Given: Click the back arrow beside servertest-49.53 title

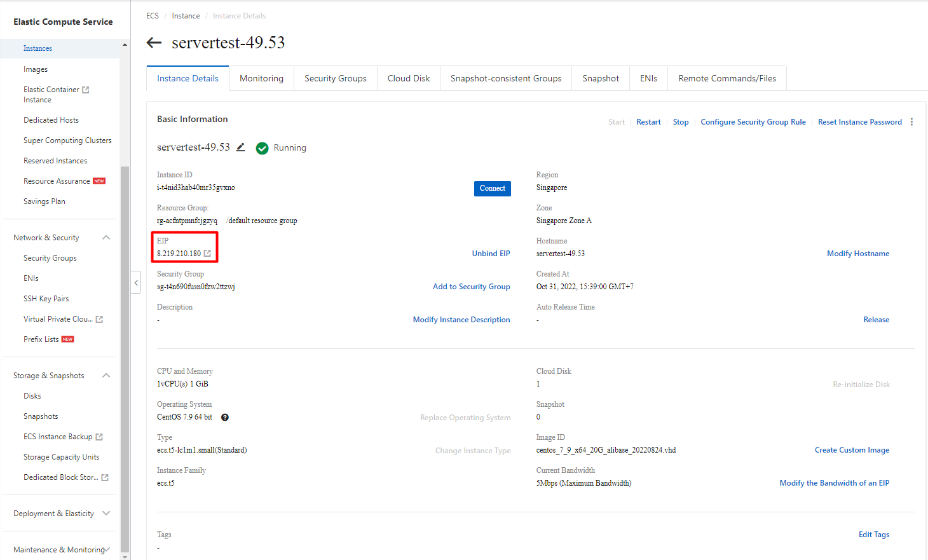Looking at the screenshot, I should [x=154, y=43].
